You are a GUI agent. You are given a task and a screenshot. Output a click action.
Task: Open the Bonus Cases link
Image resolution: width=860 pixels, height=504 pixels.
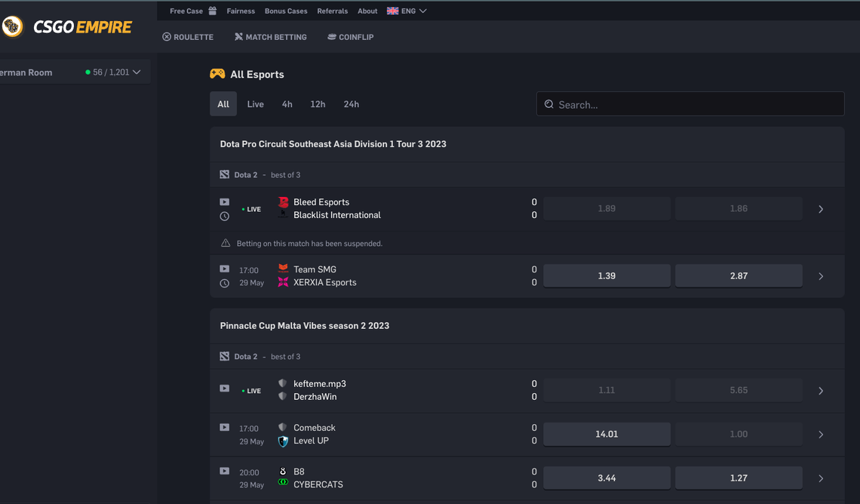286,11
